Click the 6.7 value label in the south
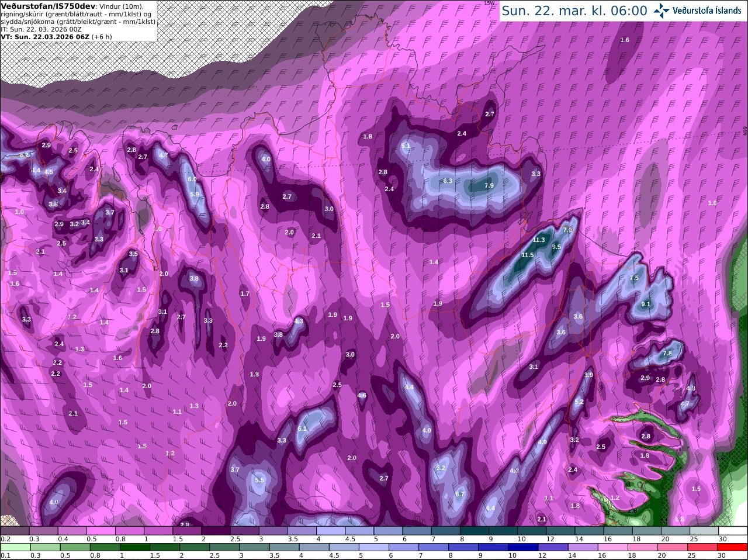Screen dimensions: 748x560 pos(459,494)
